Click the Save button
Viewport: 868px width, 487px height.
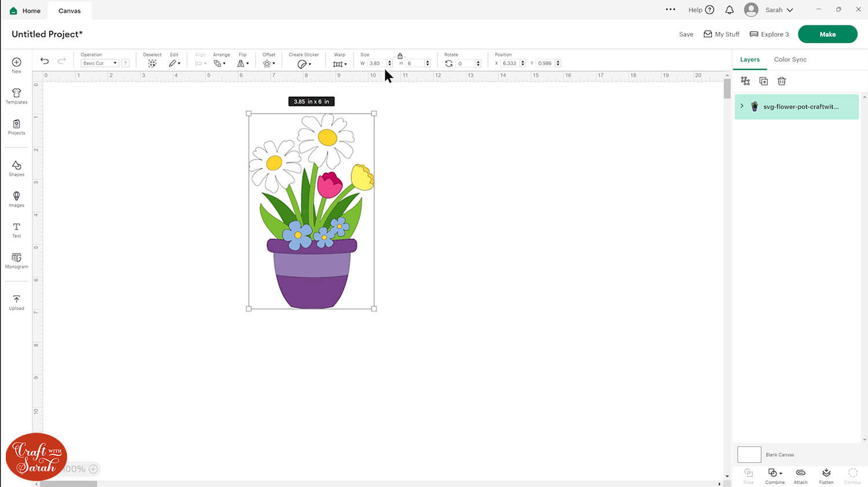[686, 35]
